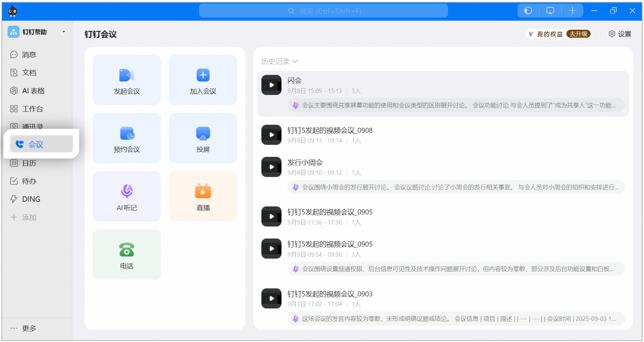Image resolution: width=644 pixels, height=342 pixels.
Task: Click the 加入会议 plus icon
Action: (203, 75)
